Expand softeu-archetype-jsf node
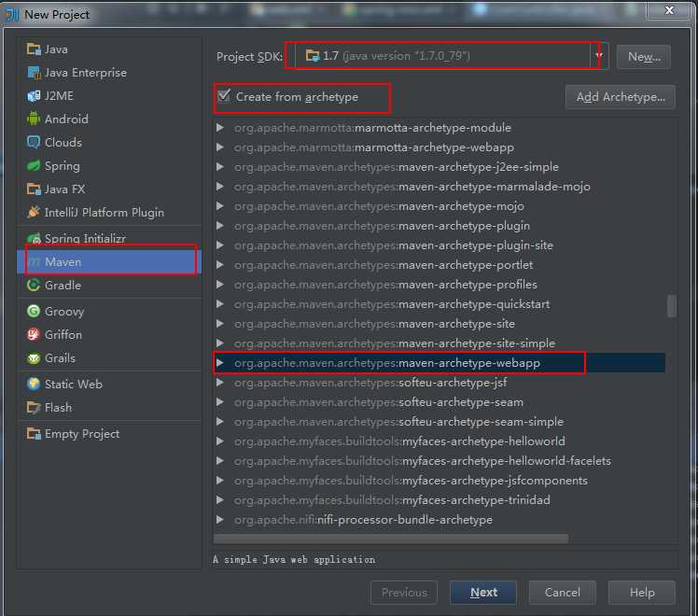The width and height of the screenshot is (698, 616). (220, 383)
